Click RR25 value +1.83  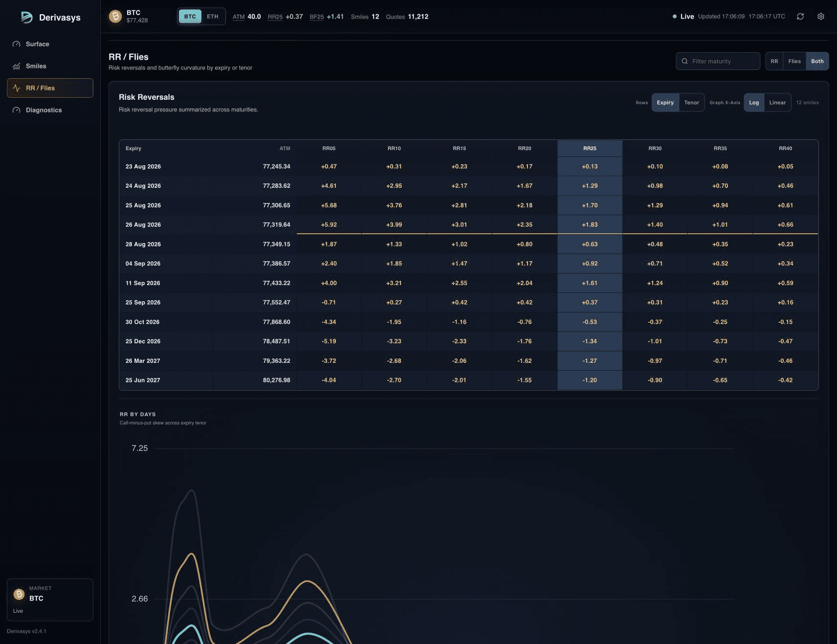(x=590, y=225)
